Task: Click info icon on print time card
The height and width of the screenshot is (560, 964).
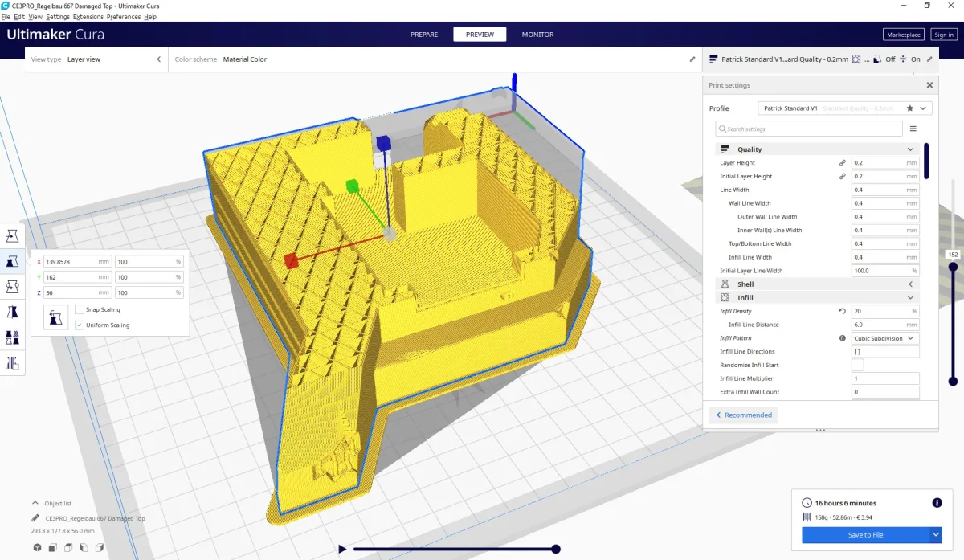Action: (x=937, y=503)
